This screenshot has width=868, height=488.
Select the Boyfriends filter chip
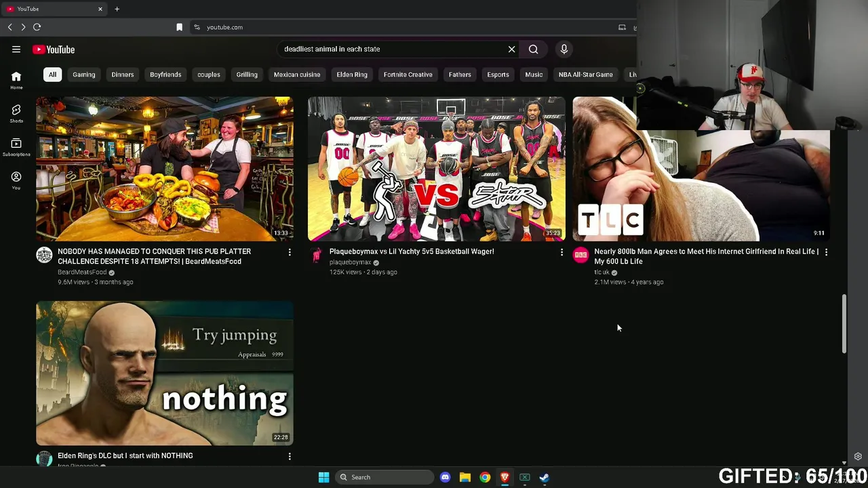pyautogui.click(x=165, y=75)
